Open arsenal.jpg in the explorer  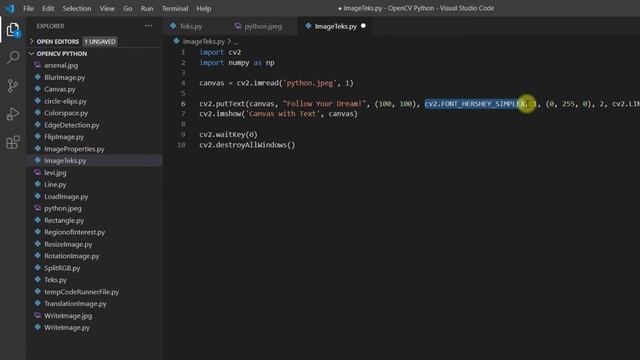[61, 65]
